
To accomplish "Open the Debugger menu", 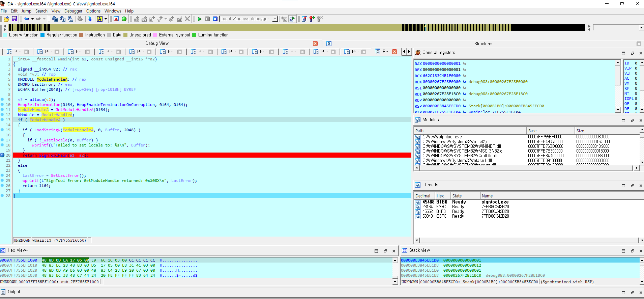I will pos(73,11).
